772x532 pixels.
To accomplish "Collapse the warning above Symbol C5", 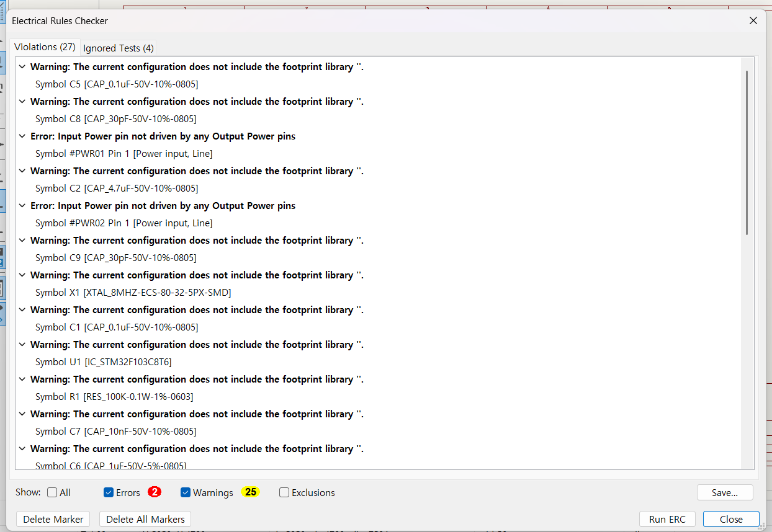I will click(x=22, y=67).
